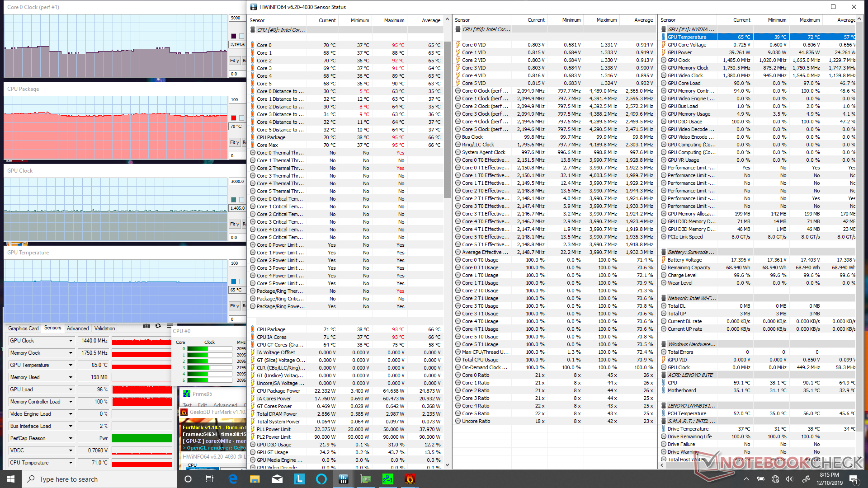Open Microsoft Edge from taskbar
Viewport: 868px width, 488px height.
point(233,479)
